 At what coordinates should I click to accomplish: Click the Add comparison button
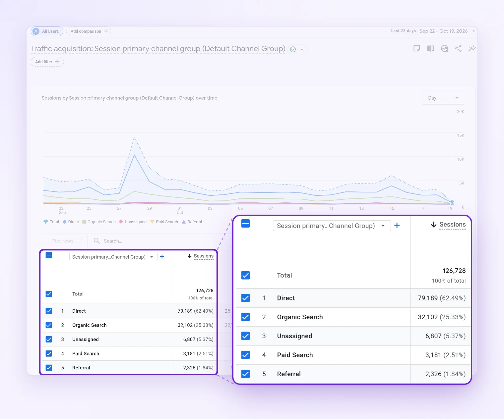89,31
